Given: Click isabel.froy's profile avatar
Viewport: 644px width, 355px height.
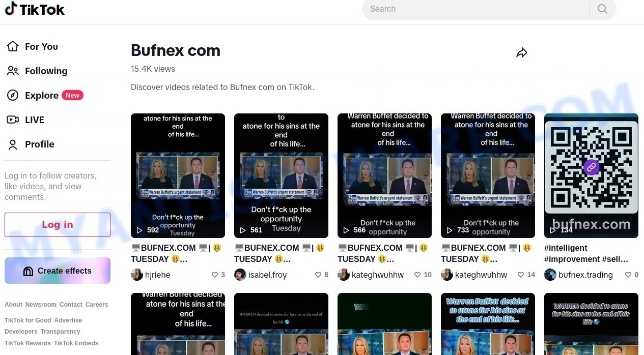Looking at the screenshot, I should tap(240, 275).
